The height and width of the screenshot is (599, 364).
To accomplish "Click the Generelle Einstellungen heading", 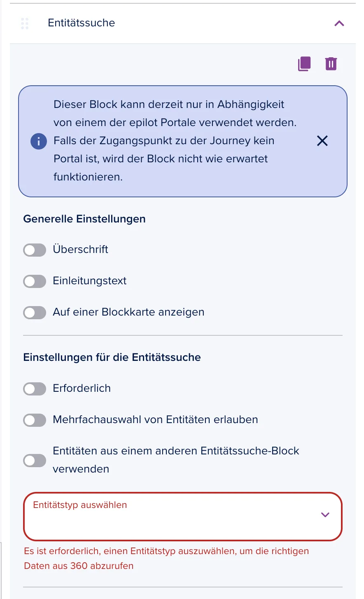I will point(84,219).
